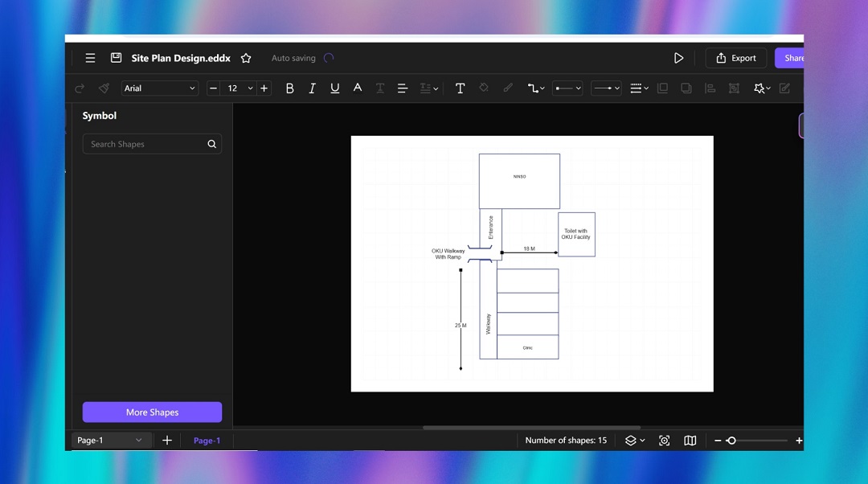Open the layers dropdown in status bar
The height and width of the screenshot is (484, 868).
(634, 441)
